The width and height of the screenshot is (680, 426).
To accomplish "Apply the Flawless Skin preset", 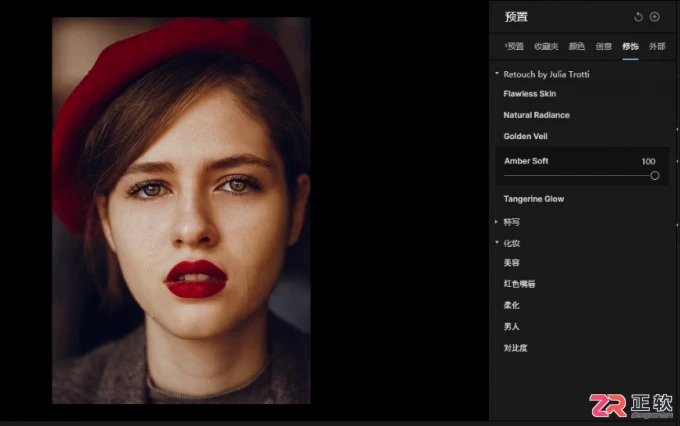I will 530,94.
